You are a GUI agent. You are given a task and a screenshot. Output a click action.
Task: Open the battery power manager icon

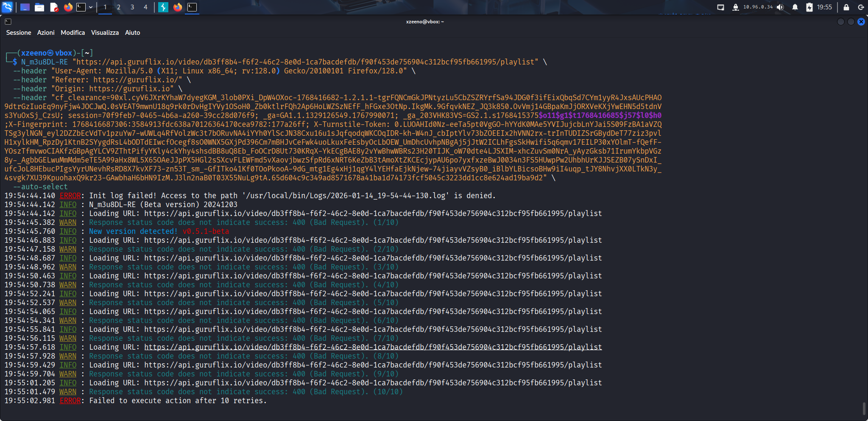(x=809, y=7)
